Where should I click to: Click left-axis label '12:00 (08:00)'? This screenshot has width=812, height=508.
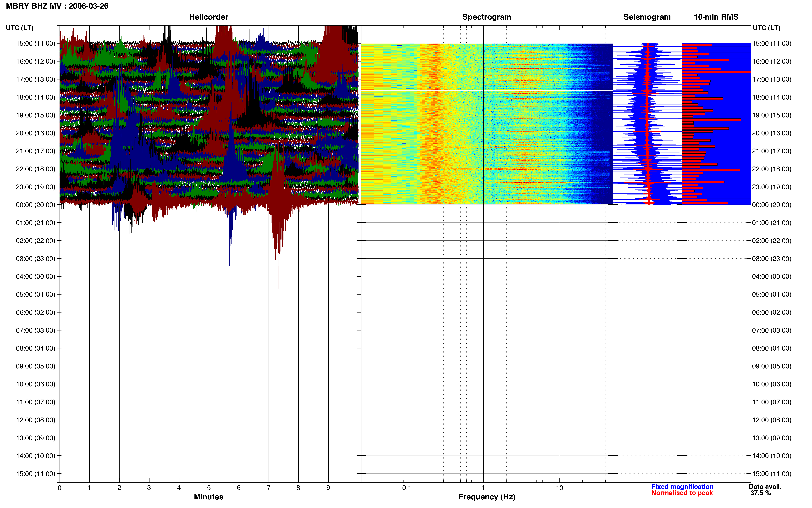tap(36, 420)
